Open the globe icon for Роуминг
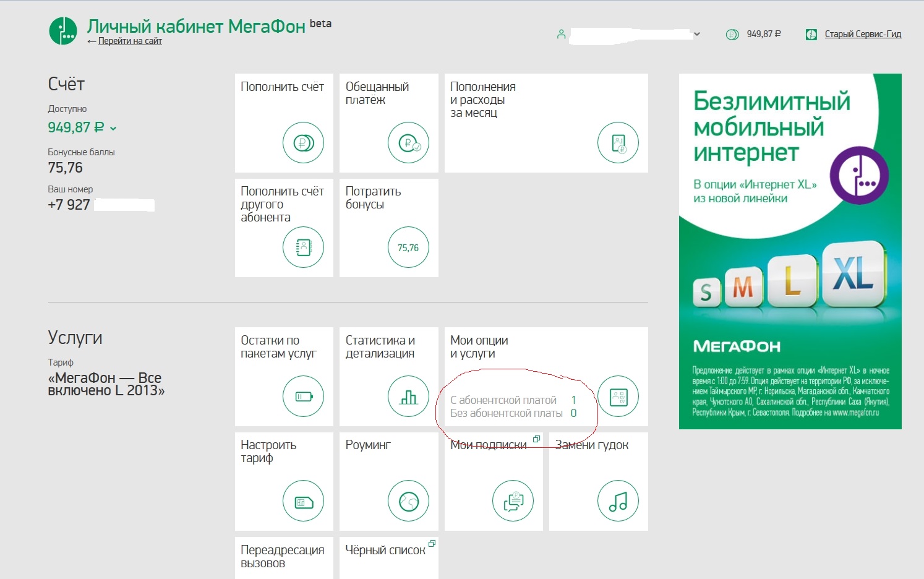Screen dimensions: 924x579 click(x=408, y=501)
